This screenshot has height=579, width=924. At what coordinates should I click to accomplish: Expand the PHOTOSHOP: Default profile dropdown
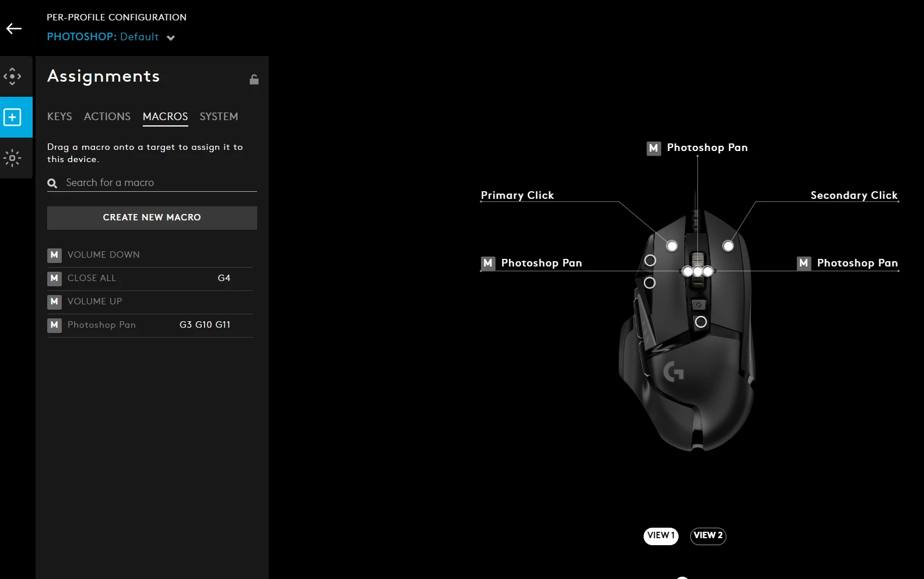pyautogui.click(x=171, y=38)
